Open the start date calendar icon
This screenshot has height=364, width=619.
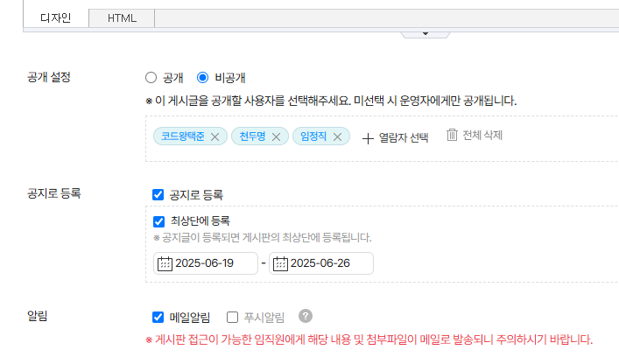tap(164, 263)
